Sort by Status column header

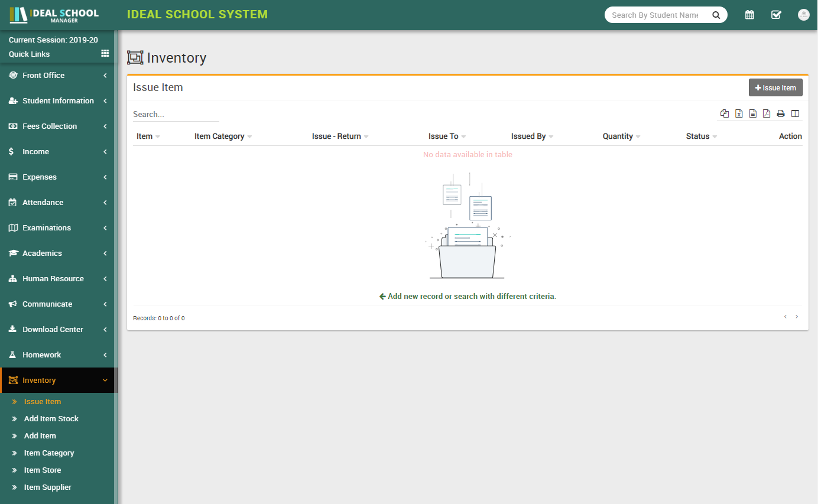pyautogui.click(x=702, y=136)
